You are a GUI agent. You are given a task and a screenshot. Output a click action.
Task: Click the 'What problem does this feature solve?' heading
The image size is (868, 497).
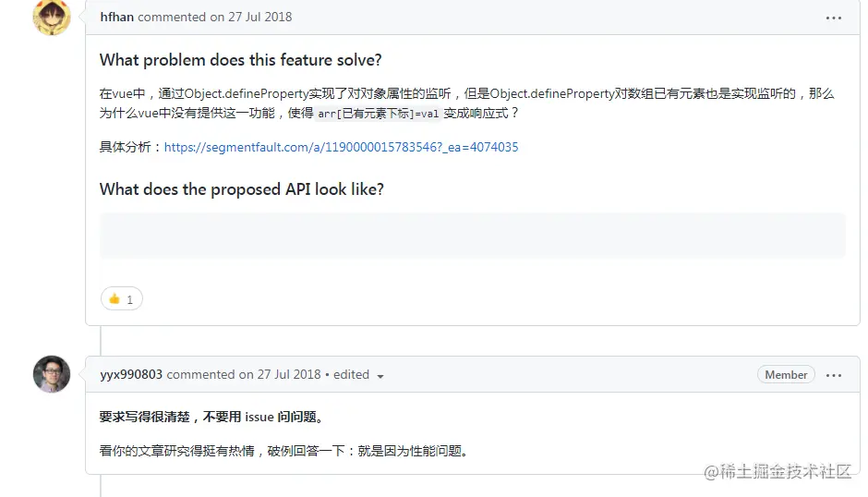coord(240,60)
